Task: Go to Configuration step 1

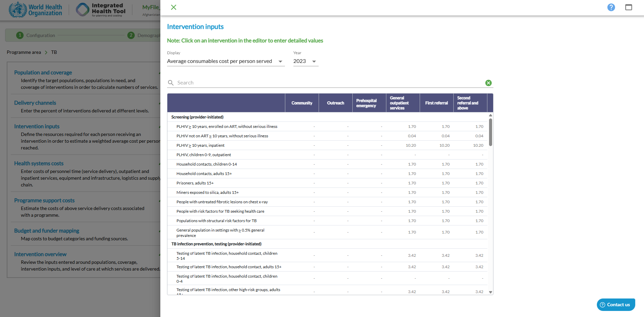Action: pos(36,35)
